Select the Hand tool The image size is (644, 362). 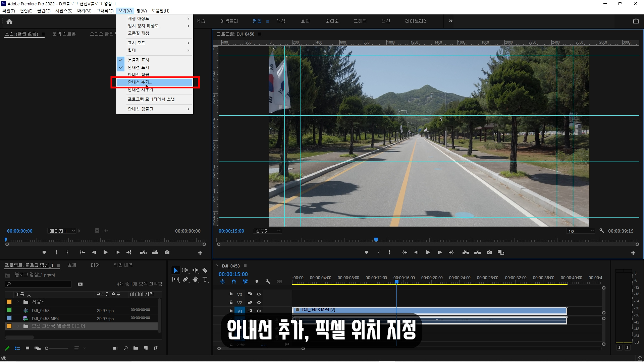pos(195,280)
